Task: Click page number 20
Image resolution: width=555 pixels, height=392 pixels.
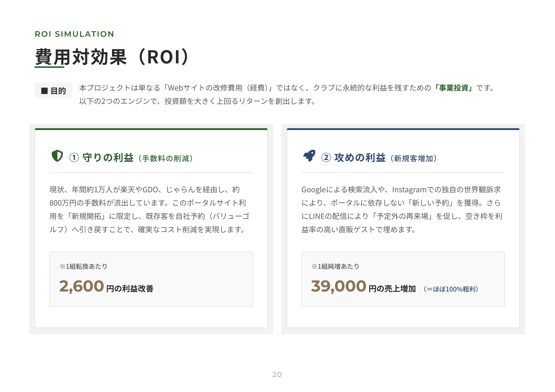Action: pos(277,375)
